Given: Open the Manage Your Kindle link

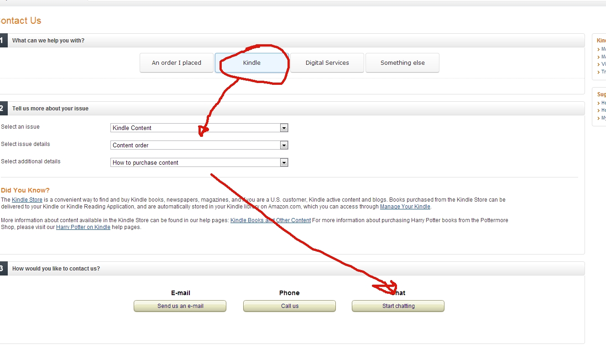Looking at the screenshot, I should click(x=405, y=207).
